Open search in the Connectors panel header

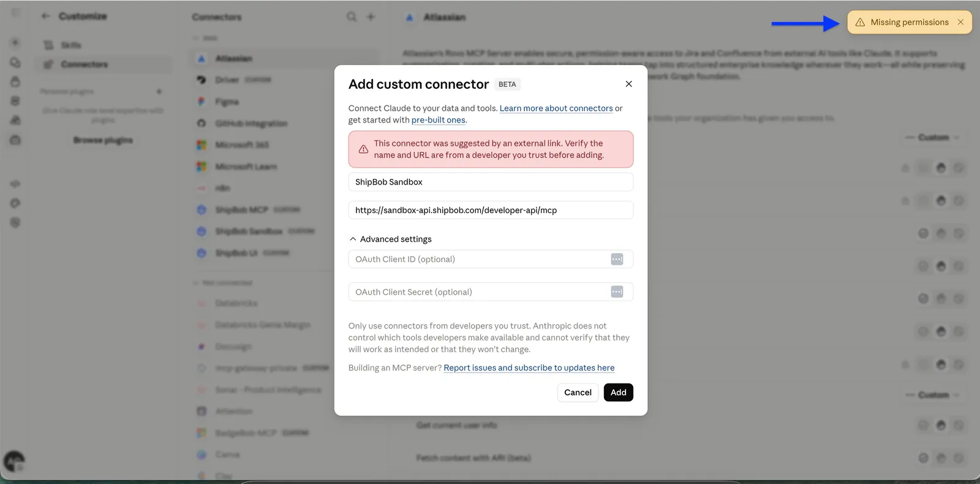click(352, 17)
